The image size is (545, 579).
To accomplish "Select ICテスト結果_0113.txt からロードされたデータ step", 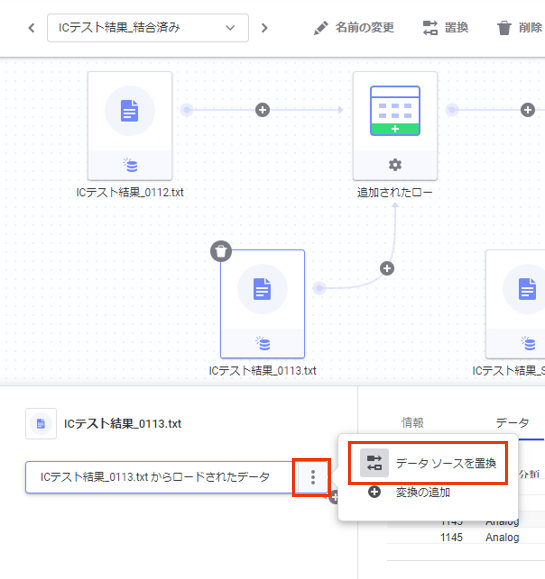I will click(160, 477).
